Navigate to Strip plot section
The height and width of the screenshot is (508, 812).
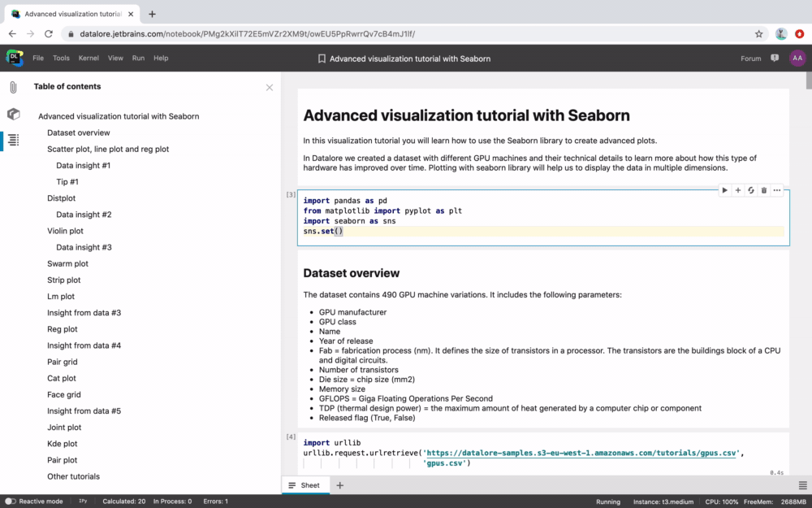tap(63, 280)
